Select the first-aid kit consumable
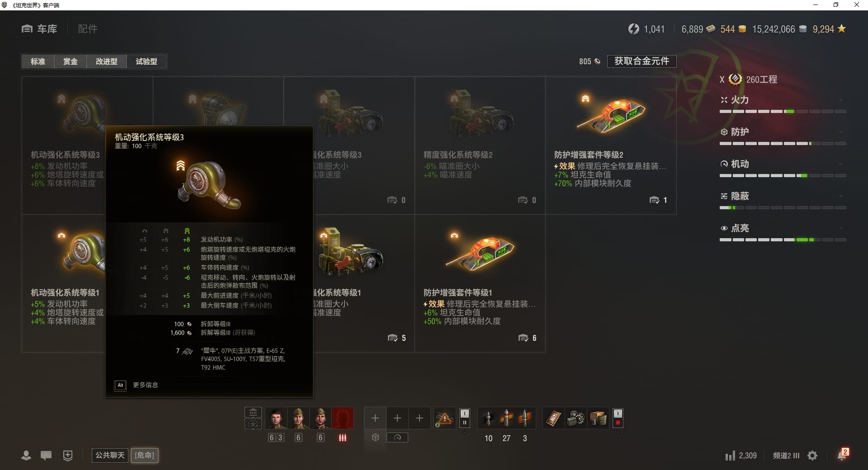The width and height of the screenshot is (868, 470). (553, 418)
